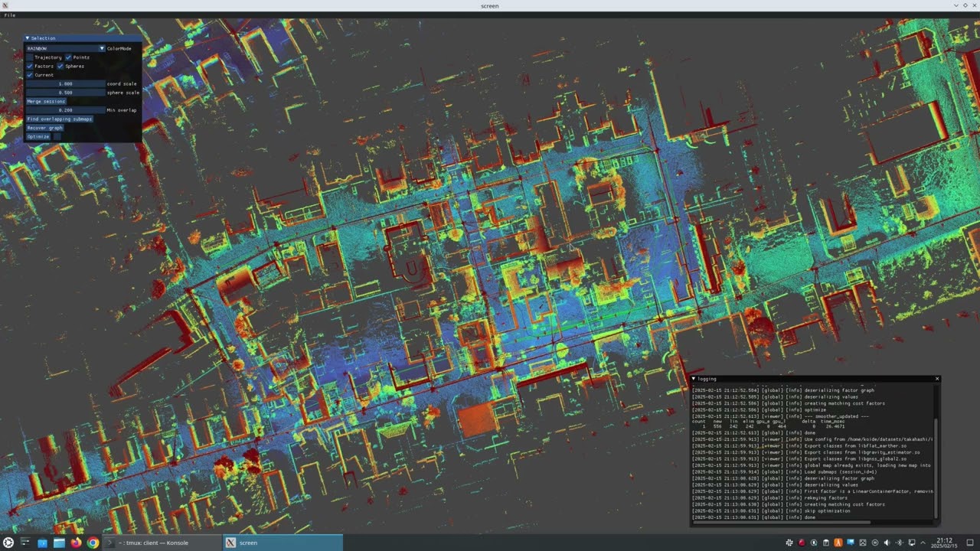Image resolution: width=980 pixels, height=551 pixels.
Task: Collapse the logging window with its triangle
Action: [x=694, y=379]
